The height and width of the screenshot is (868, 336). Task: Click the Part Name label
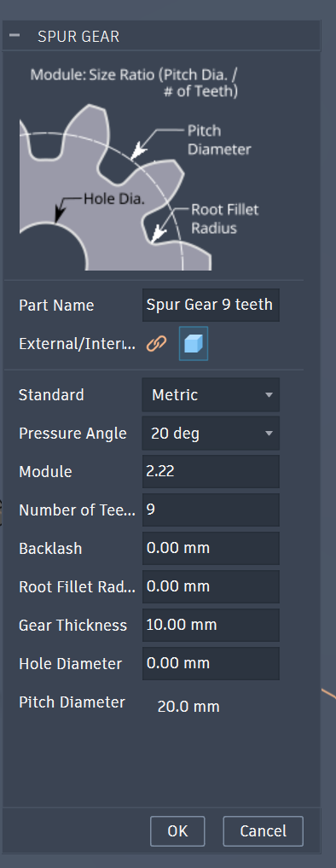(x=56, y=306)
